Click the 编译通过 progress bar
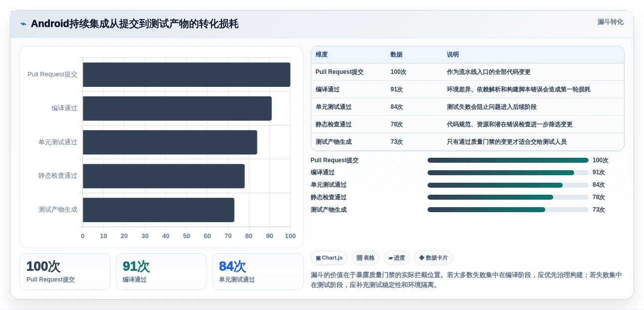The height and width of the screenshot is (310, 644). point(508,173)
